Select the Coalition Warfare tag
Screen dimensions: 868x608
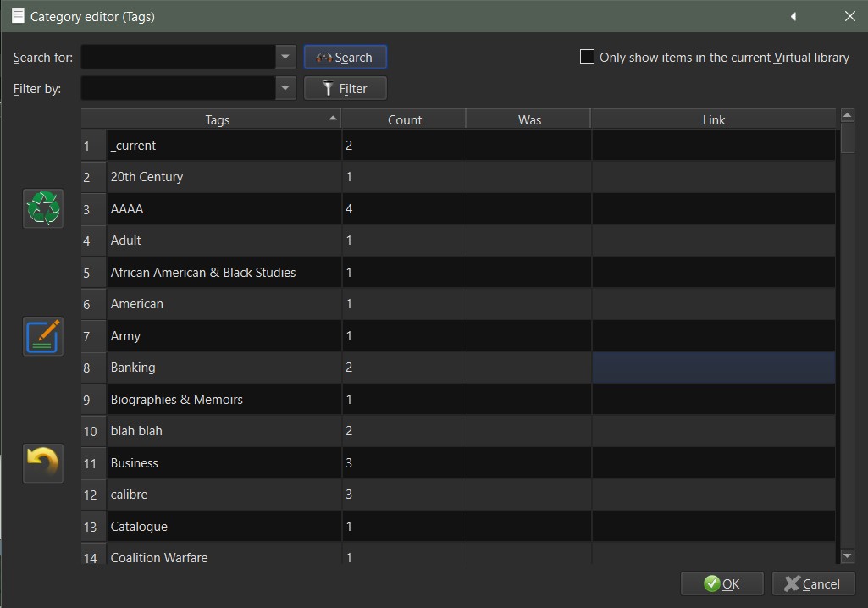click(224, 555)
